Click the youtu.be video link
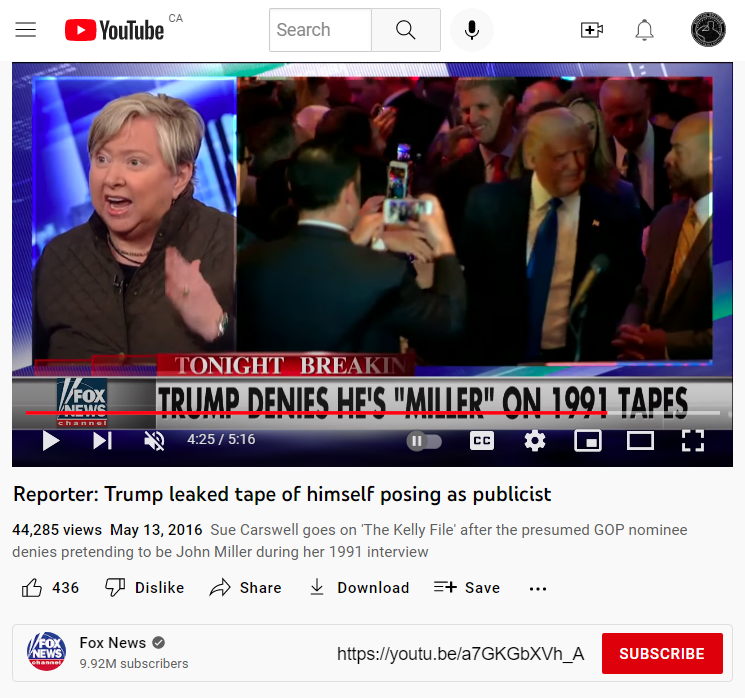The image size is (745, 698). pos(461,654)
